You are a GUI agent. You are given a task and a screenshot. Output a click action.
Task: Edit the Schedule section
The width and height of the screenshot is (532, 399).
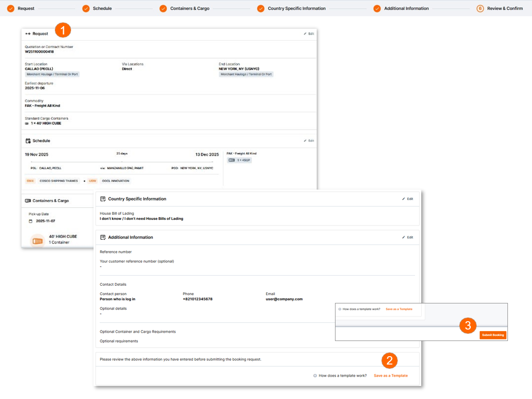(x=309, y=140)
